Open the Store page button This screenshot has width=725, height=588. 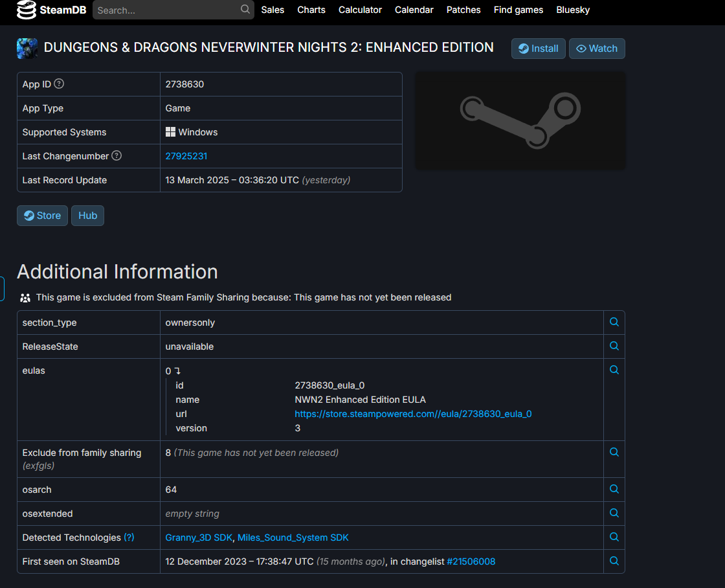coord(43,216)
